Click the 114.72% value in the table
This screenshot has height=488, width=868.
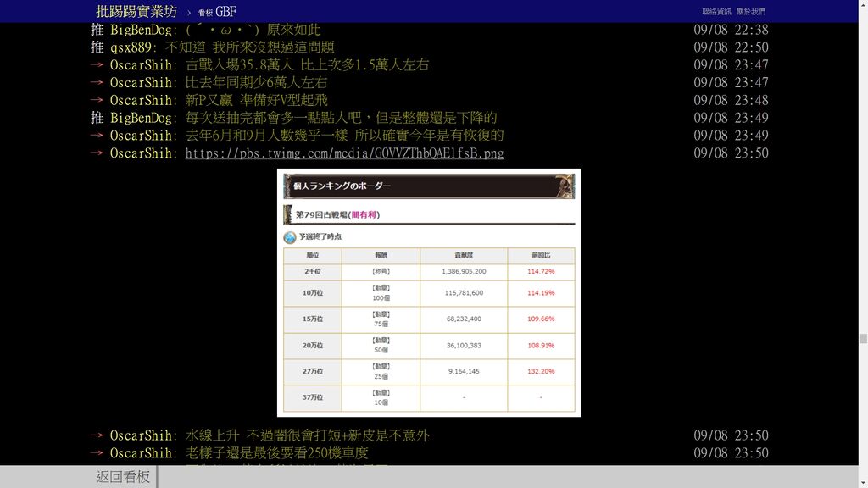coord(540,272)
